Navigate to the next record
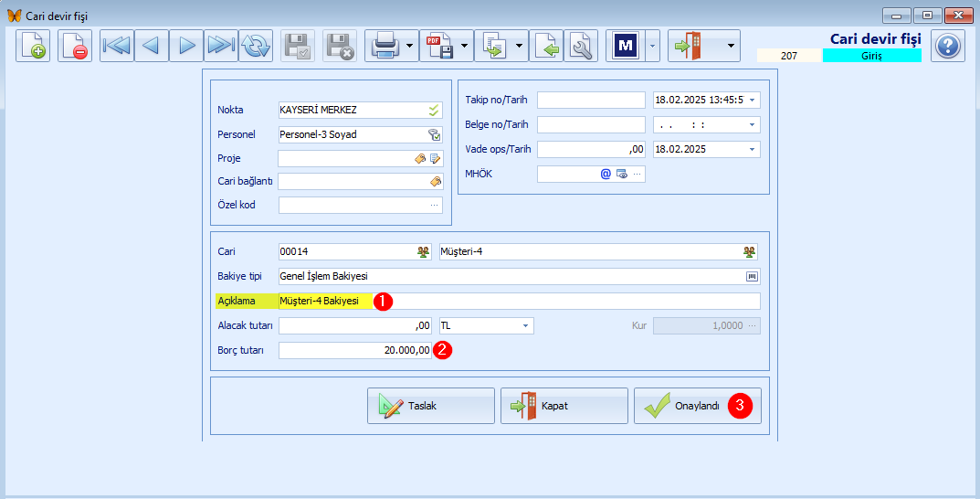980x499 pixels. click(x=186, y=45)
